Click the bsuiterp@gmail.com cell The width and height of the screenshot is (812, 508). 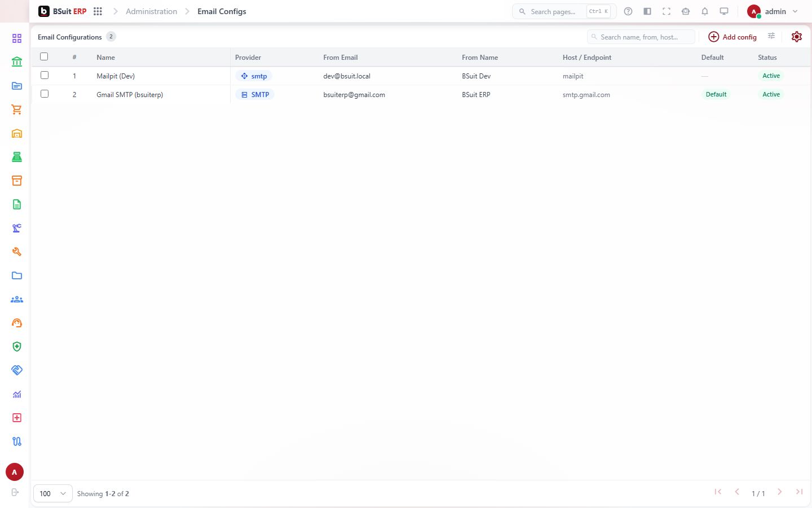click(x=354, y=95)
